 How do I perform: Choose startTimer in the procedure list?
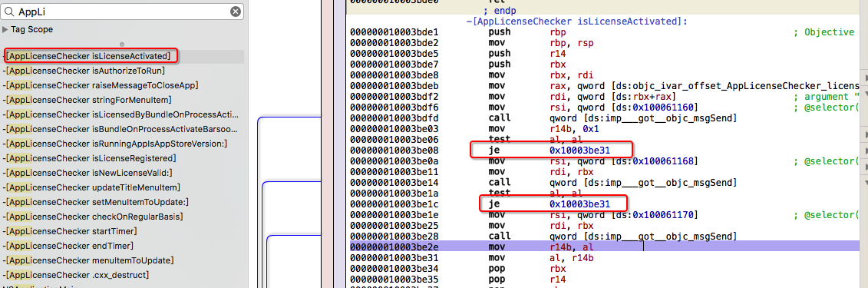pyautogui.click(x=70, y=231)
